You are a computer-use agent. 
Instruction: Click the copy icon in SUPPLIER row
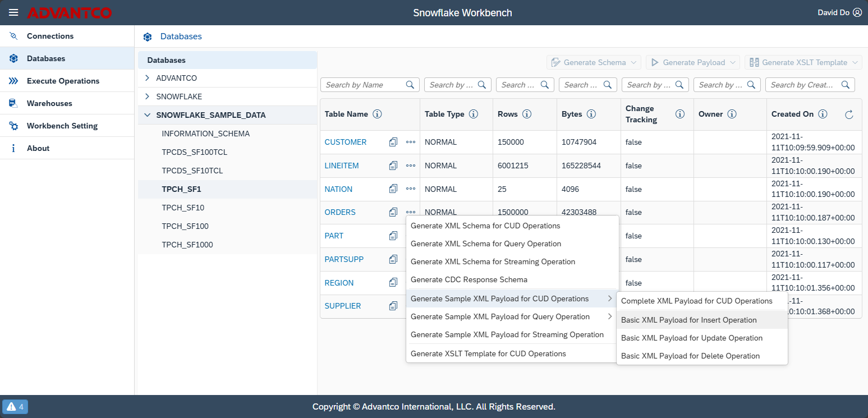tap(393, 306)
